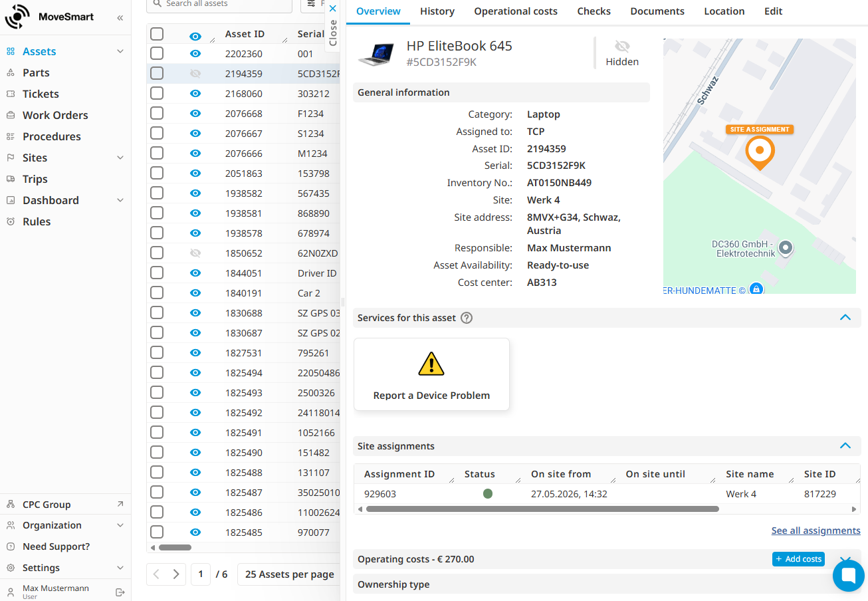Open the Location tab
Image resolution: width=868 pixels, height=601 pixels.
point(724,11)
